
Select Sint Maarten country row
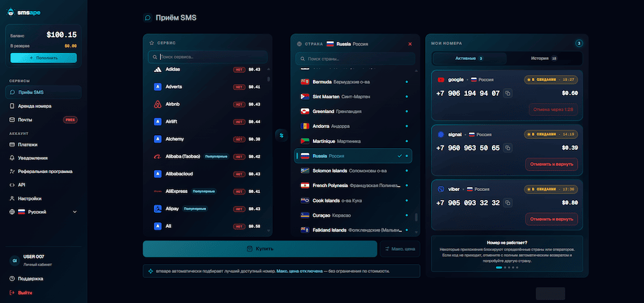(354, 96)
